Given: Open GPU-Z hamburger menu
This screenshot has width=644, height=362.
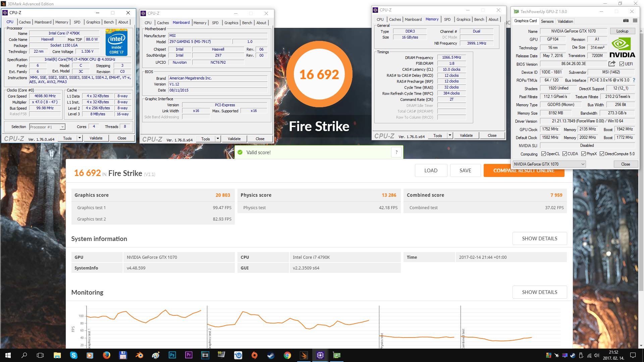Looking at the screenshot, I should pyautogui.click(x=635, y=21).
